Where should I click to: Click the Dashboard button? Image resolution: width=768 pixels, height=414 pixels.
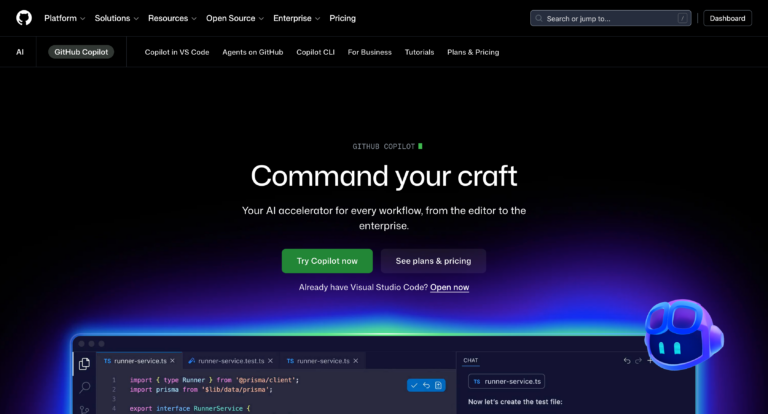click(x=727, y=18)
